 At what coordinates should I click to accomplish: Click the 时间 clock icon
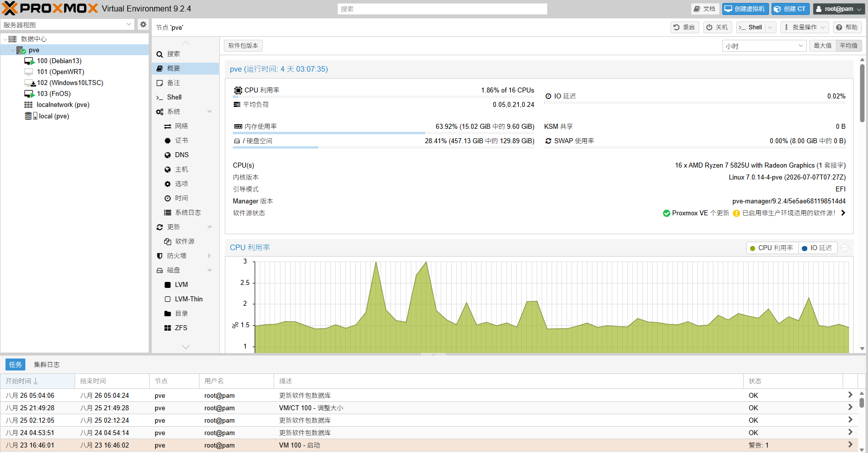[x=168, y=198]
